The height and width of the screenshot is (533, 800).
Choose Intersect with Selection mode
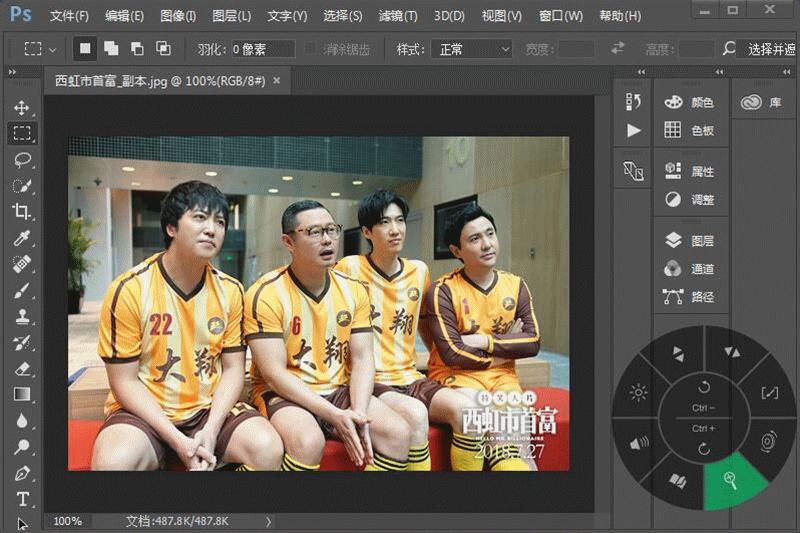163,48
